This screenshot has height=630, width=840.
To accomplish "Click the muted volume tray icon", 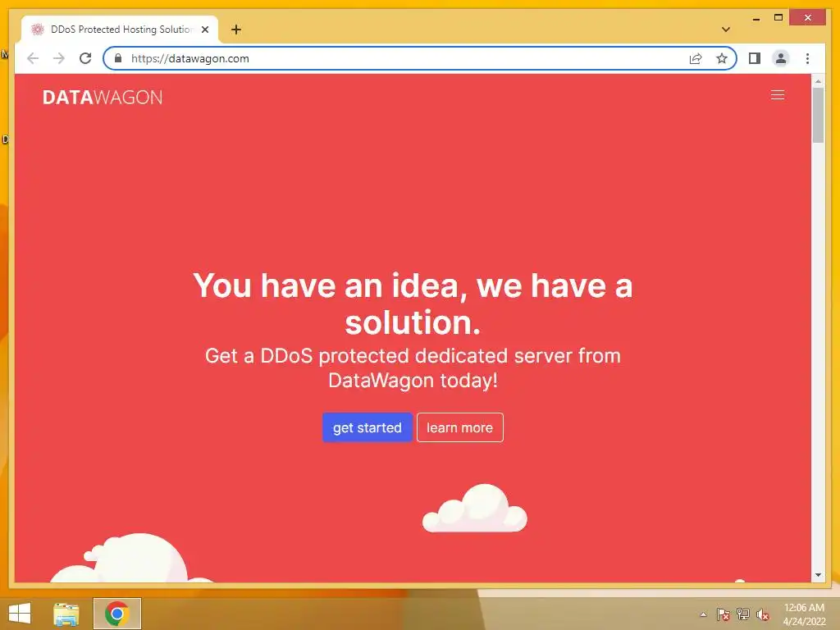I will coord(763,614).
